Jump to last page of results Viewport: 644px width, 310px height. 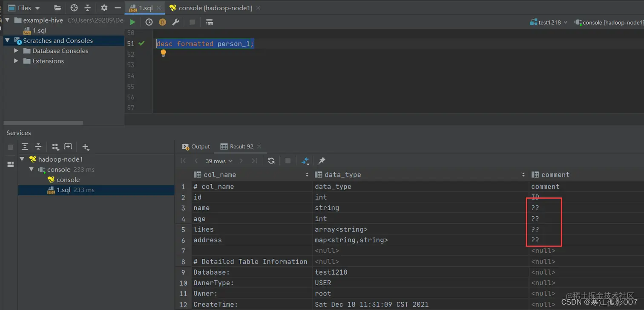(x=254, y=161)
